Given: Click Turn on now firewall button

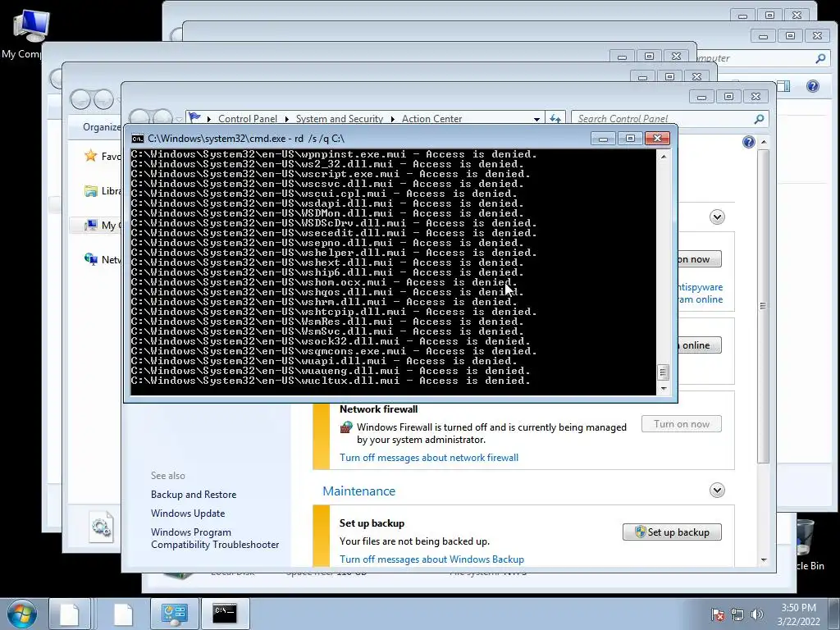Looking at the screenshot, I should (x=682, y=424).
